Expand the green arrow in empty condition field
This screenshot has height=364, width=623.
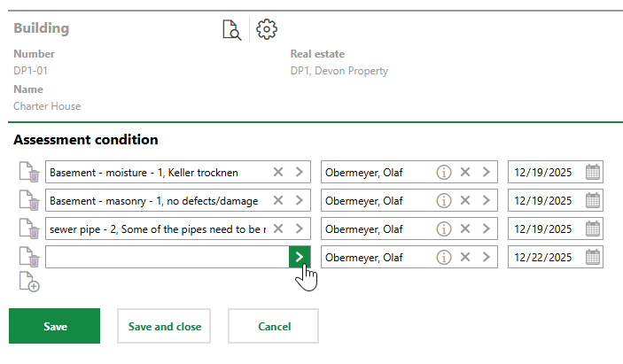click(x=300, y=258)
